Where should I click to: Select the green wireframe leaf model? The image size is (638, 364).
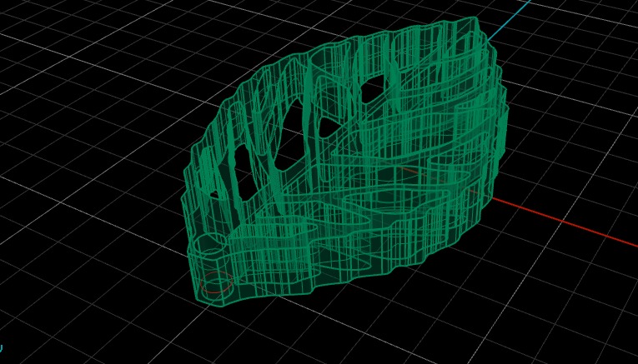pos(344,162)
